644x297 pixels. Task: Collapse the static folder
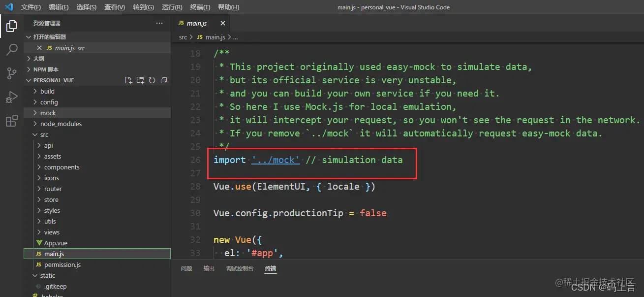(x=97, y=275)
